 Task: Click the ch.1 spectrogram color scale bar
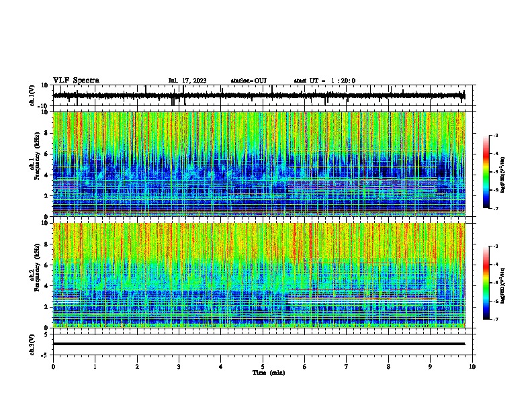tap(486, 172)
